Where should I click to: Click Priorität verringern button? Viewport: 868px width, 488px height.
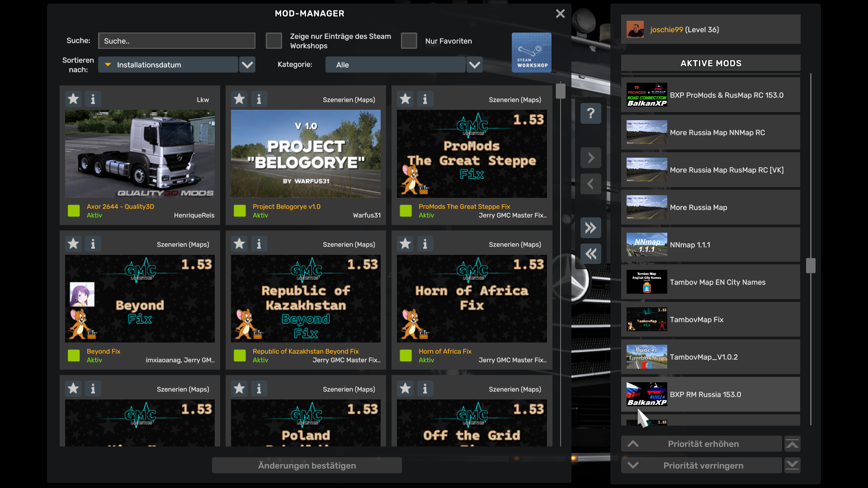[702, 465]
